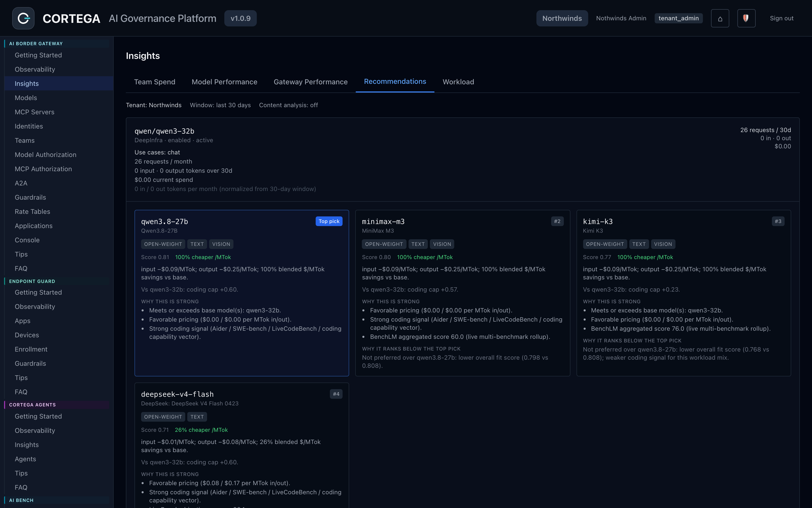This screenshot has height=508, width=812.
Task: Open Guardrails under Endpoint Guard
Action: [x=59, y=363]
